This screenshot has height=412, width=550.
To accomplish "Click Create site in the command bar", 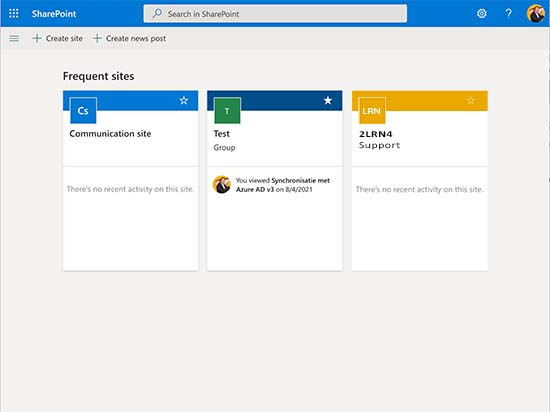I will (58, 38).
